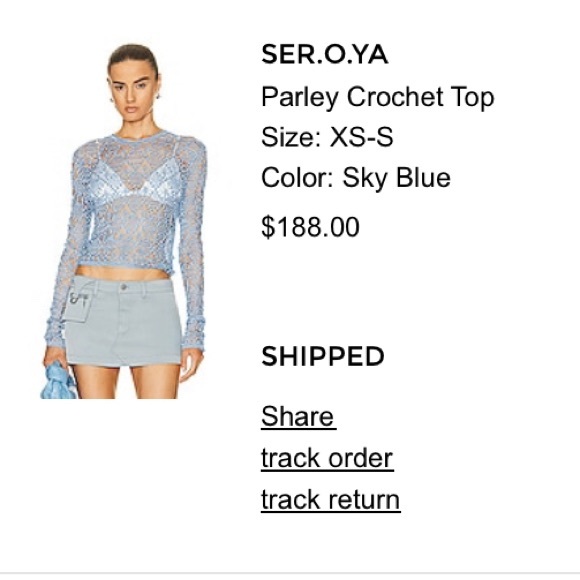Click the model's face in product photo
Image resolution: width=580 pixels, height=580 pixels.
click(132, 92)
